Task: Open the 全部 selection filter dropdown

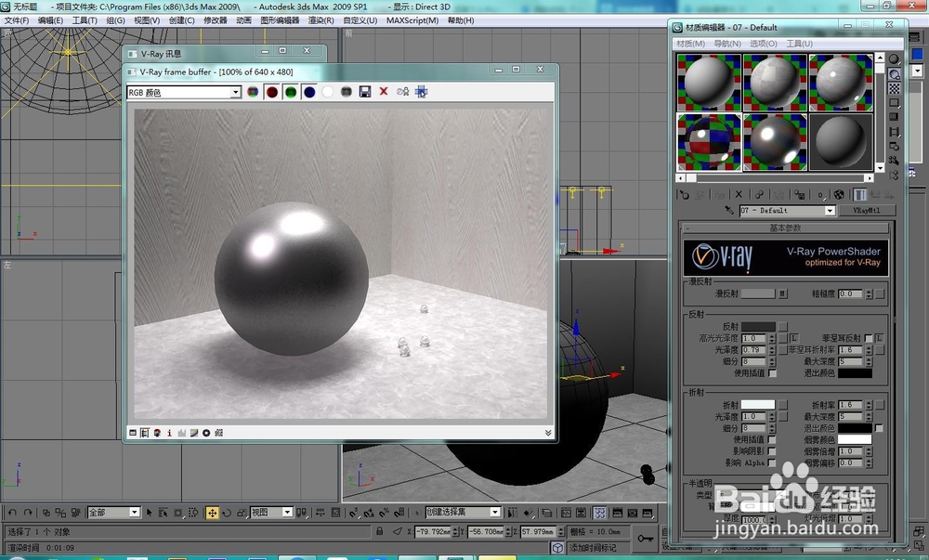Action: click(x=135, y=513)
